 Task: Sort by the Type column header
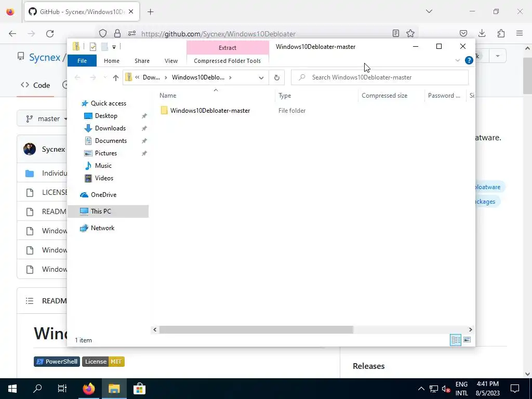285,96
